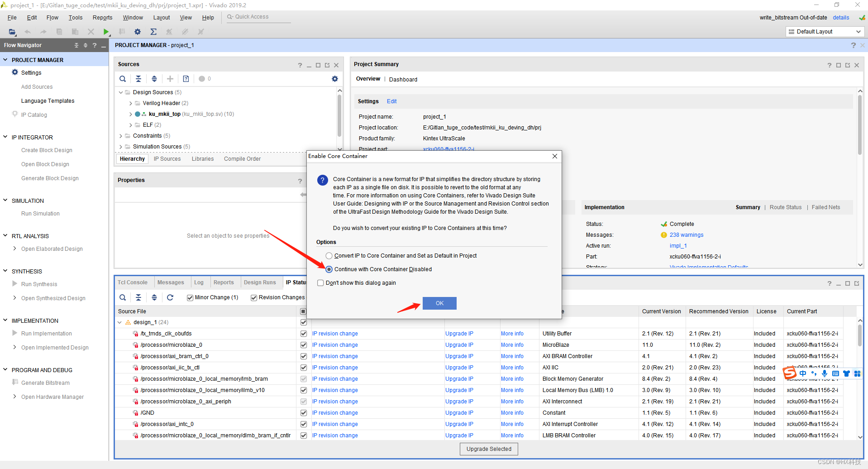Click Upgrade IP for AXI IIC row
The width and height of the screenshot is (868, 469).
459,368
